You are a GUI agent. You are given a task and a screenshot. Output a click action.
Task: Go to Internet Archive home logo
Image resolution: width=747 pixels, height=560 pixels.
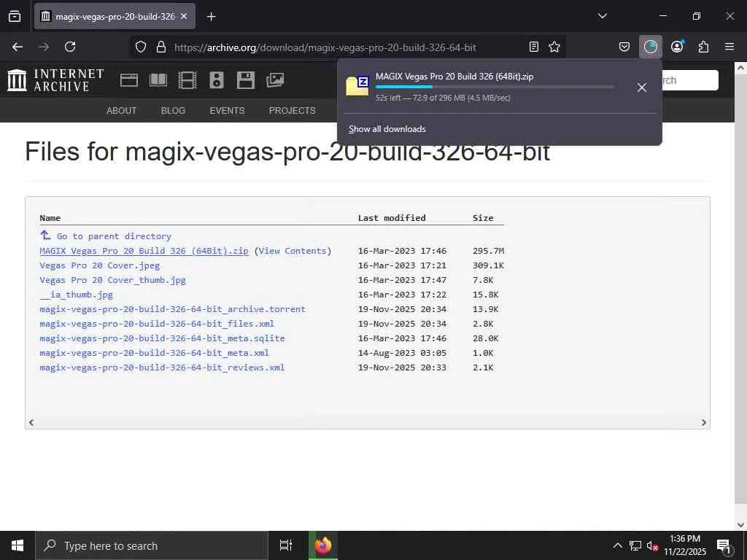[x=55, y=80]
